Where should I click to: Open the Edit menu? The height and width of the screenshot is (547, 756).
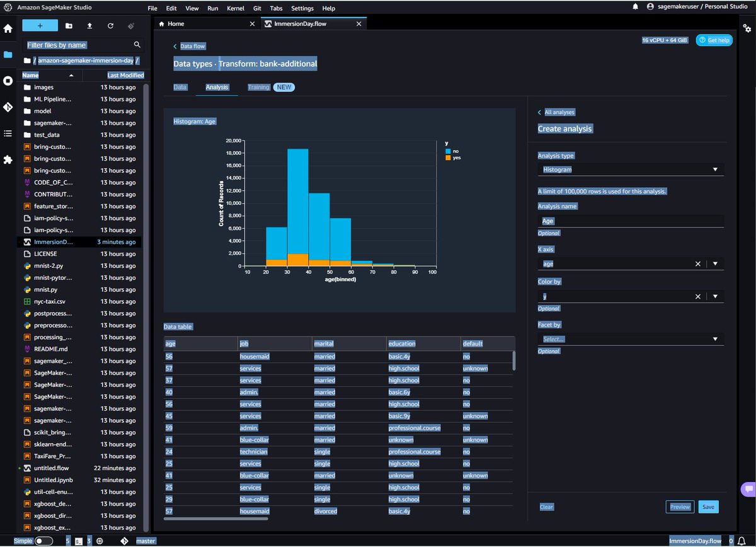[x=171, y=9]
